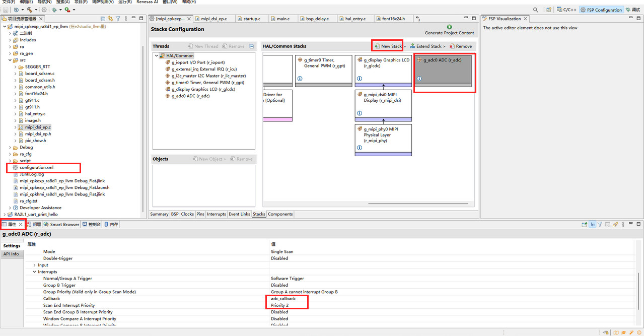The height and width of the screenshot is (336, 644).
Task: Click the Open Perspective icon beside C/C++
Action: coord(549,10)
